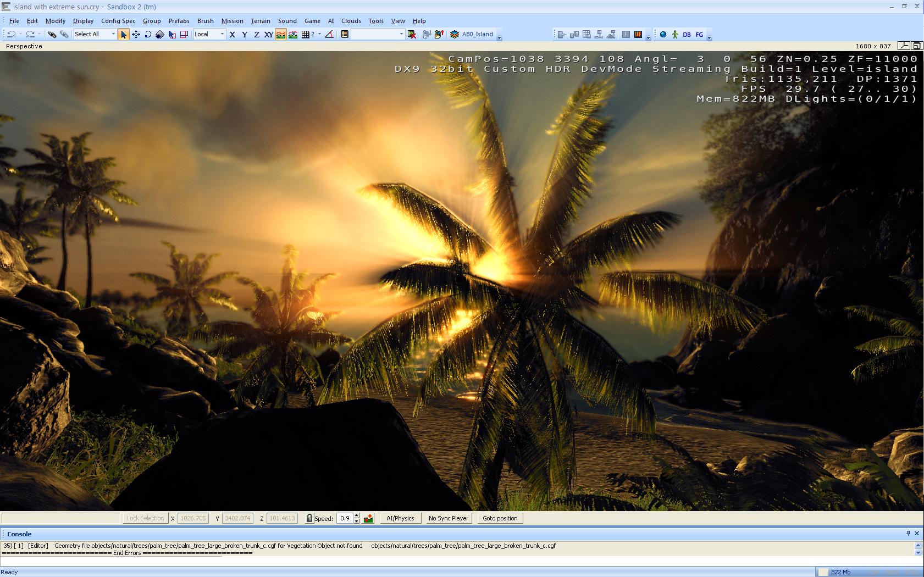Click the grey F toolbar icon
Viewport: 924px width, 577px height.
(x=626, y=34)
